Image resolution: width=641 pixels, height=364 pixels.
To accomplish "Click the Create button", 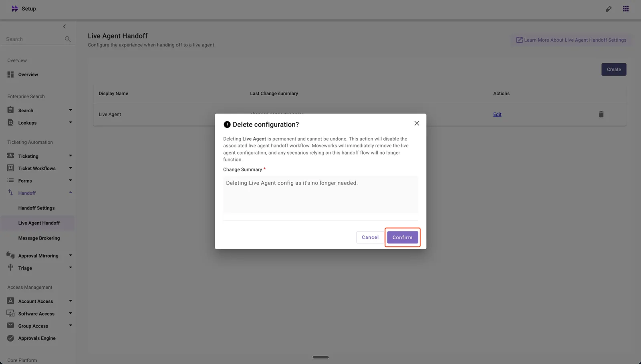I will pos(614,69).
